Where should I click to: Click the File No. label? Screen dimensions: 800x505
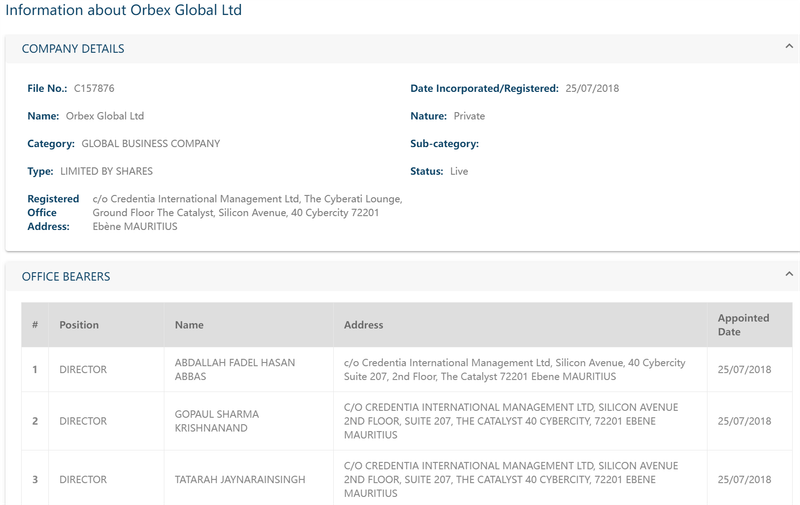[47, 88]
